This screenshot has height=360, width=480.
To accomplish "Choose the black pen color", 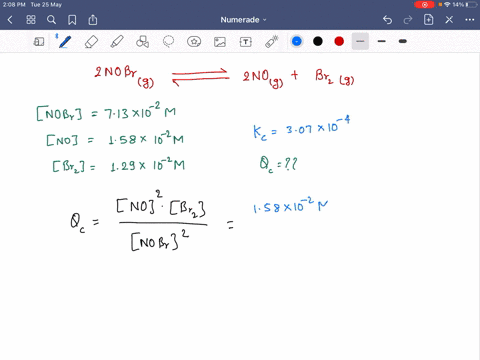I will click(x=318, y=41).
